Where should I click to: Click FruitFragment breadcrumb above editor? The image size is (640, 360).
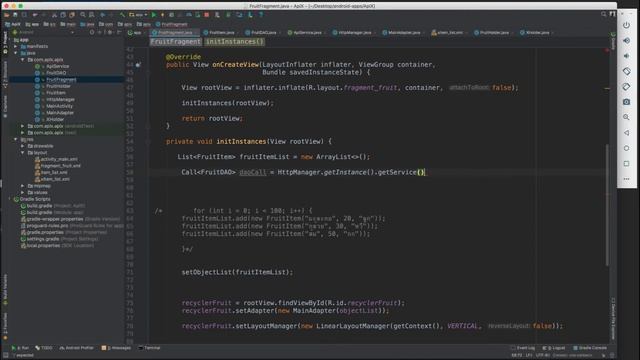tap(176, 42)
